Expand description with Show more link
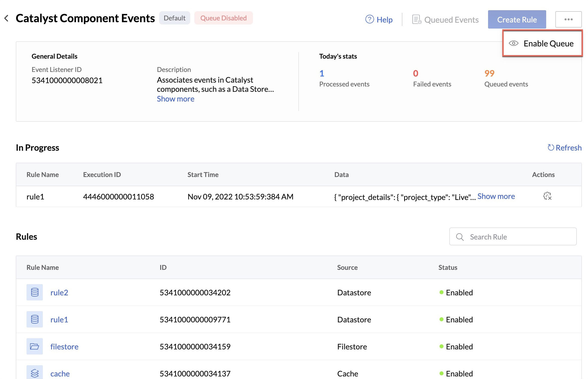 tap(175, 99)
